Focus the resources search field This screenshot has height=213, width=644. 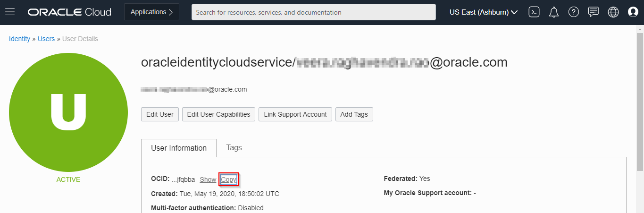[x=313, y=12]
